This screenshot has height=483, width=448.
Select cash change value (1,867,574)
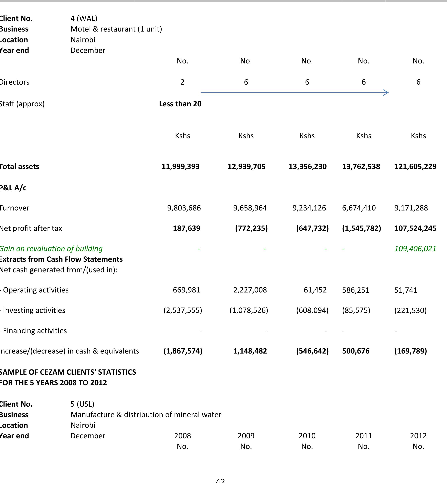pos(183,351)
